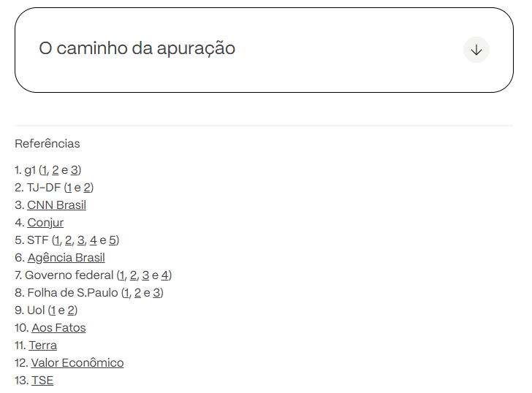Open TJ-DF reference link number 2
532x393 pixels.
tap(88, 187)
